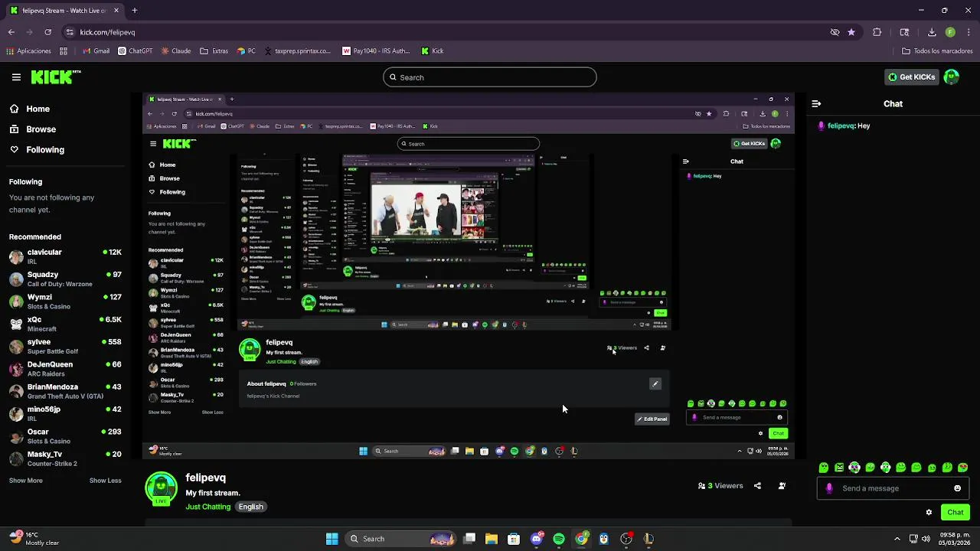Insert the angry square emote

click(839, 468)
